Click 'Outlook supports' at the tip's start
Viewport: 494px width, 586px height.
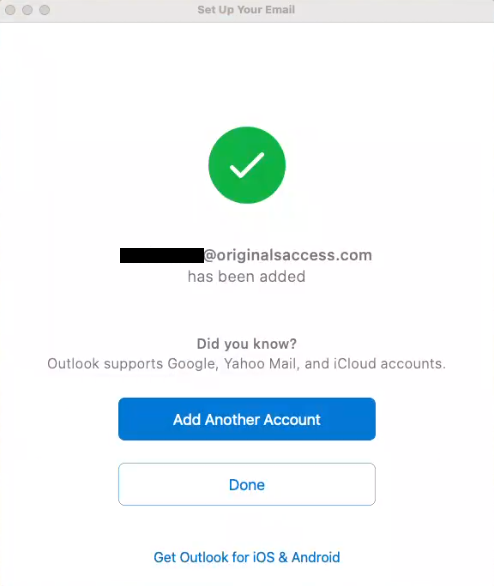[105, 364]
